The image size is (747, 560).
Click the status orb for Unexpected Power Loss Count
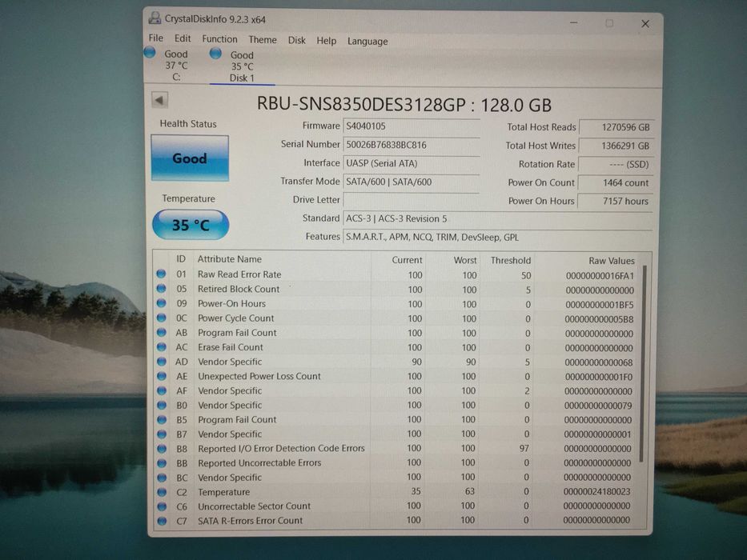coord(162,376)
